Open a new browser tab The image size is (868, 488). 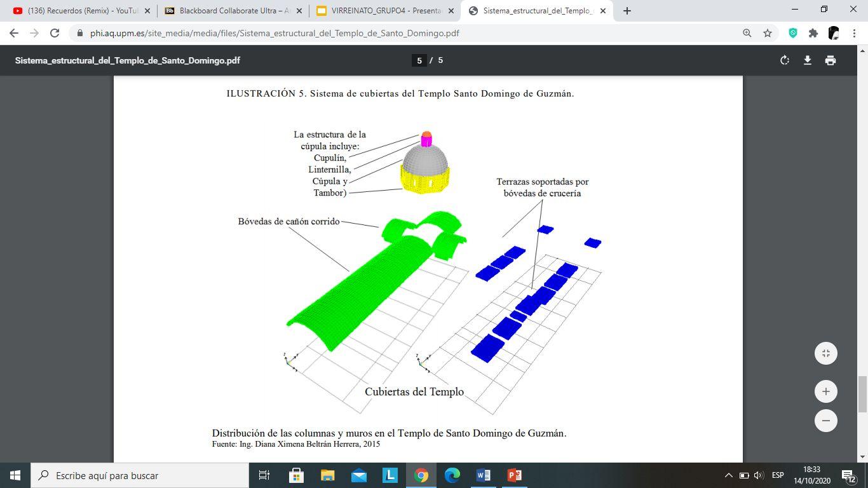[x=627, y=11]
